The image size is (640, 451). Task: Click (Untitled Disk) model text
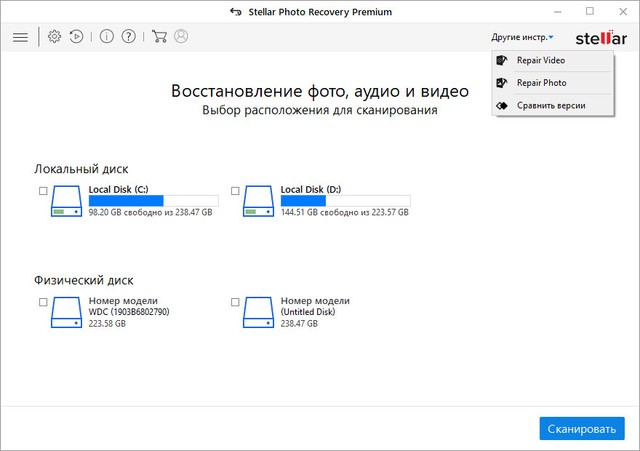pos(308,312)
